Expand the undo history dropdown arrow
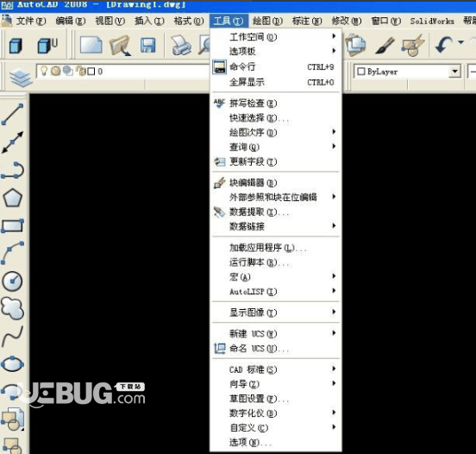The image size is (476, 454). [x=460, y=42]
